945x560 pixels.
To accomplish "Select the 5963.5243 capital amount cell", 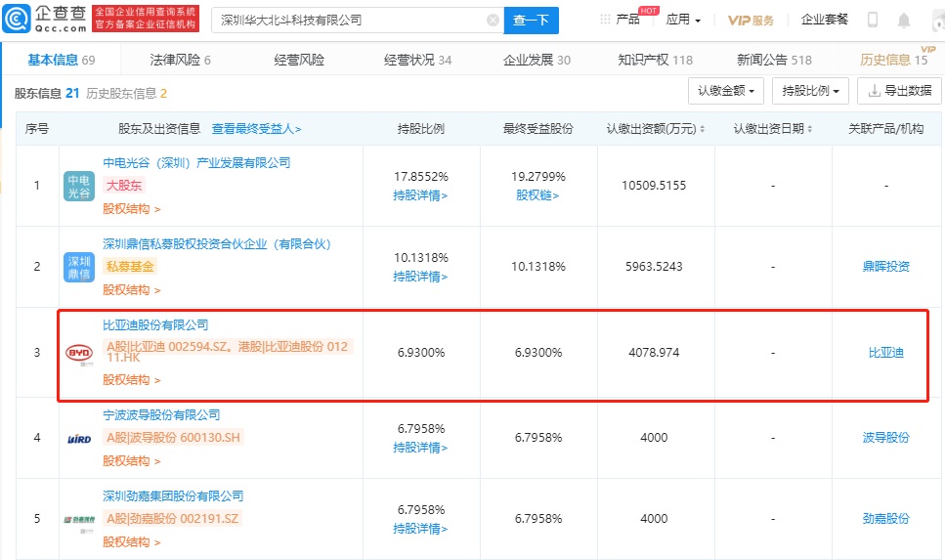I will point(654,267).
